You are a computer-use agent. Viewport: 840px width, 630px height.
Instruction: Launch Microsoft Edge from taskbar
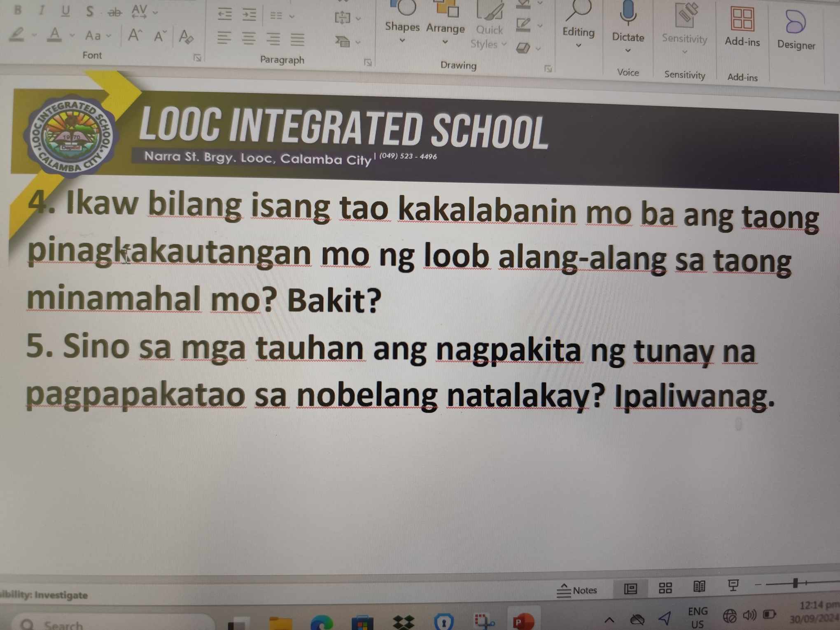(322, 622)
